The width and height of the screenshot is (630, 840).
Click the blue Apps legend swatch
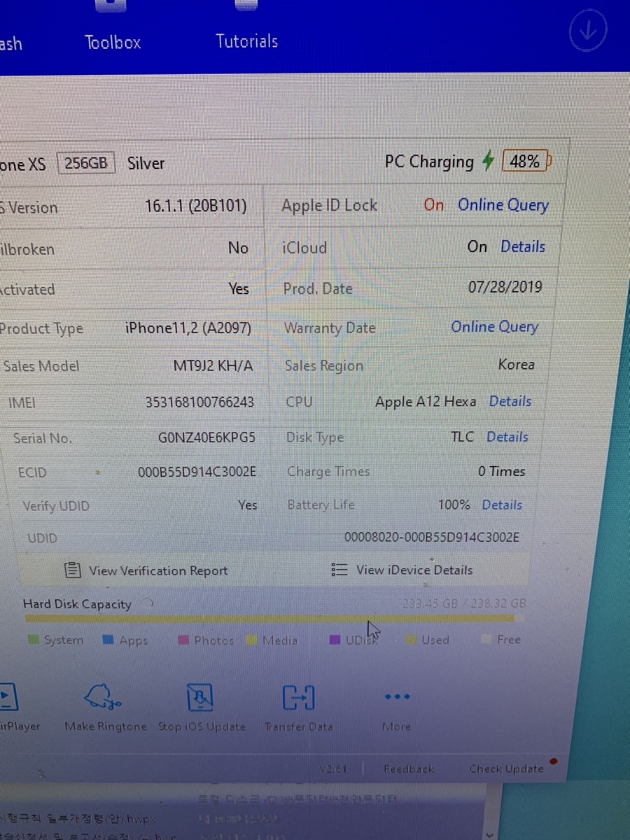coord(108,640)
